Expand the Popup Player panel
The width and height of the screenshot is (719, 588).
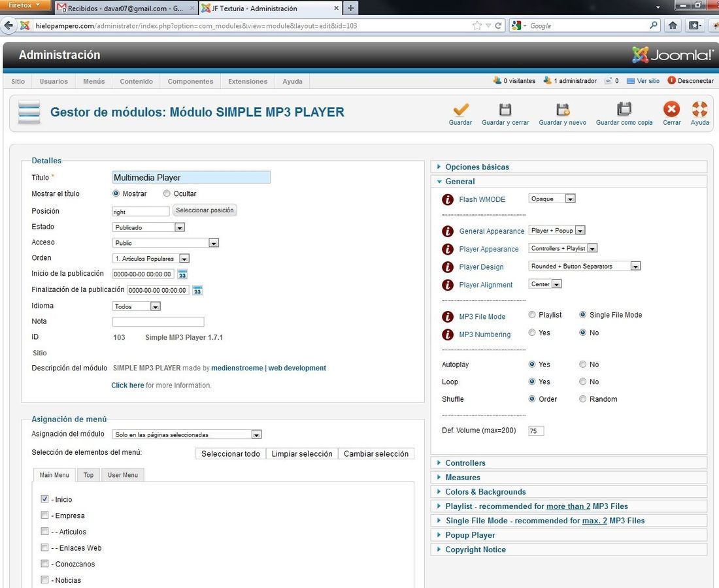tap(569, 535)
